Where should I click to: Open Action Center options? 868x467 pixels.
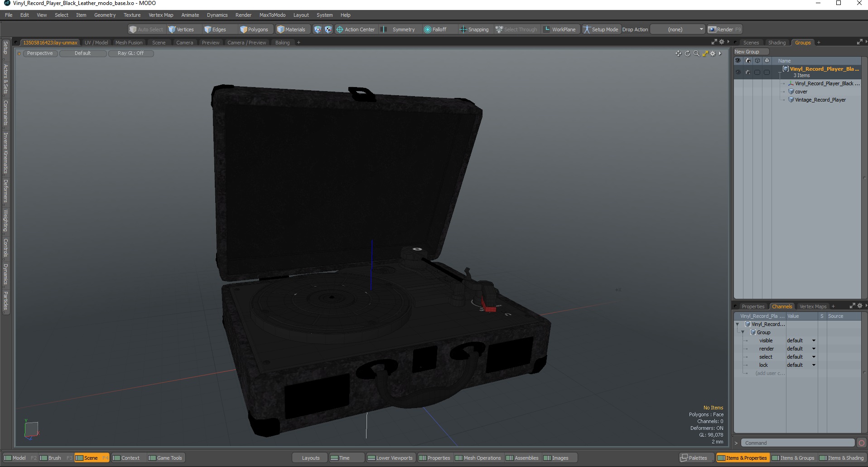click(x=356, y=29)
